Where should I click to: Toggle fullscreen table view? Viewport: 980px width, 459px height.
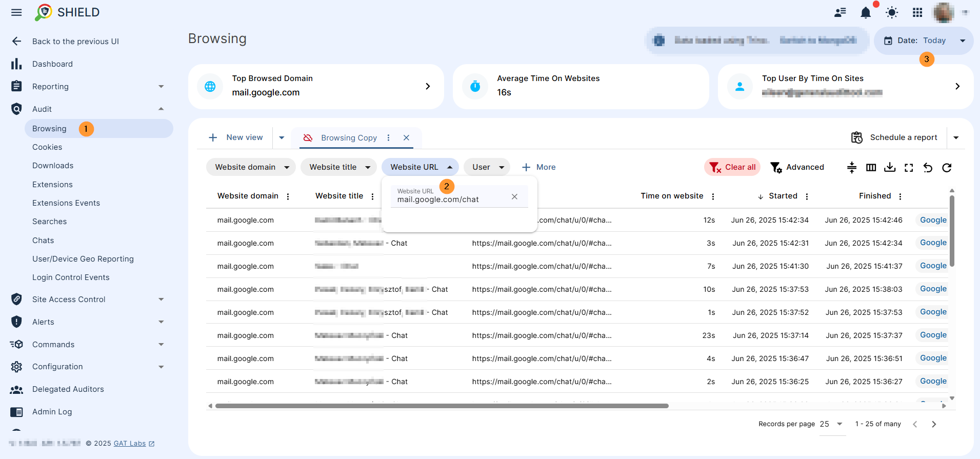909,168
